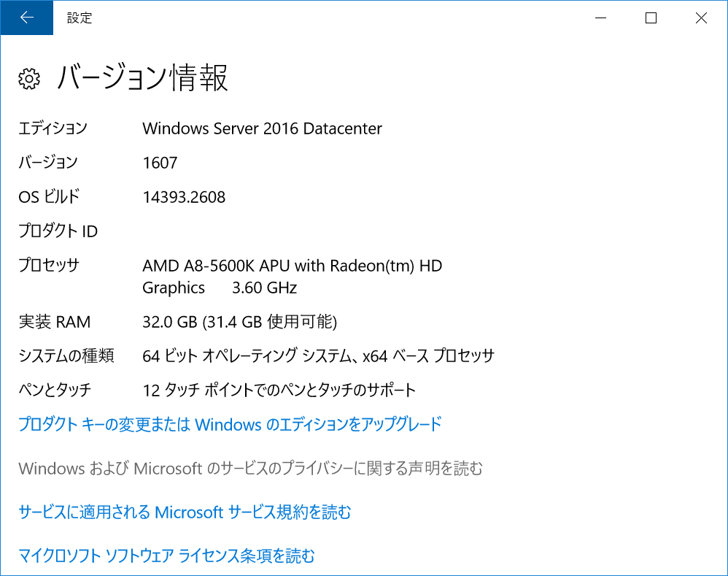728x576 pixels.
Task: Click the AMD A8-5600K processor value
Action: 292,277
